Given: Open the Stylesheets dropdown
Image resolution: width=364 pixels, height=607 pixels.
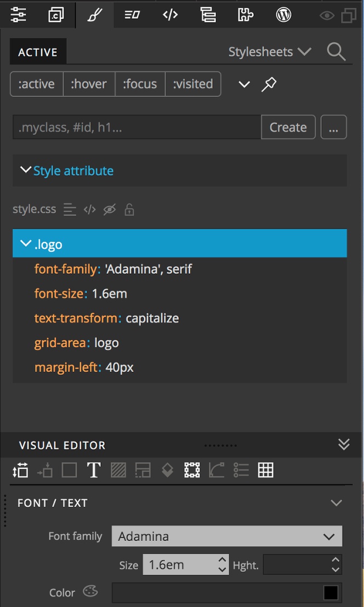Looking at the screenshot, I should (x=270, y=52).
